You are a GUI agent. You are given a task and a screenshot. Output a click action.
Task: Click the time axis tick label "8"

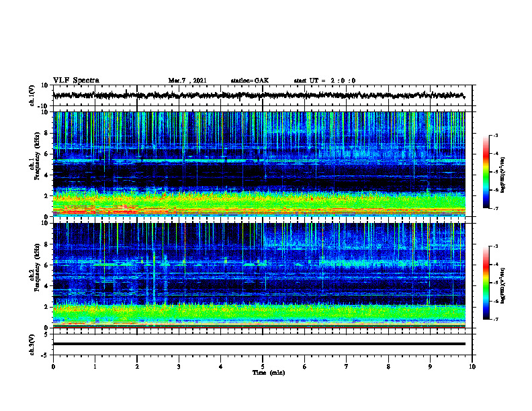click(388, 367)
